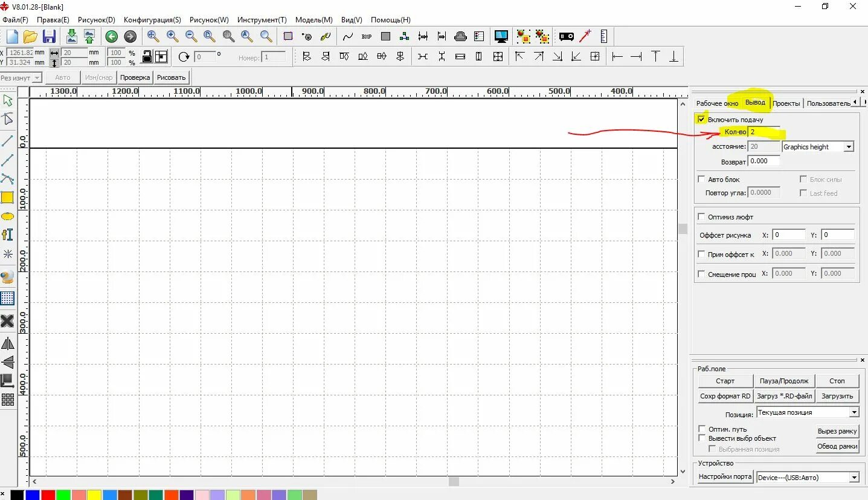
Task: Open the array grid tool
Action: pyautogui.click(x=7, y=400)
